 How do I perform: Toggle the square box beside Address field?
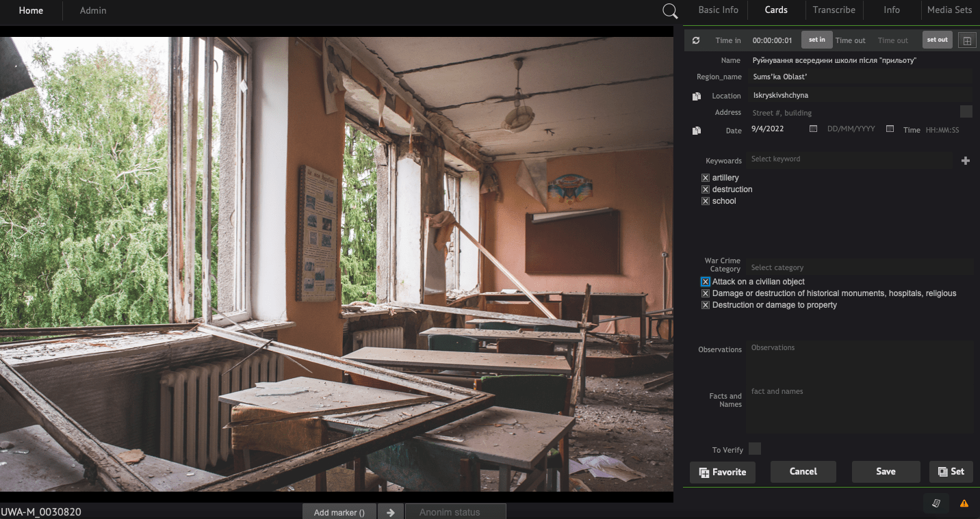click(966, 111)
